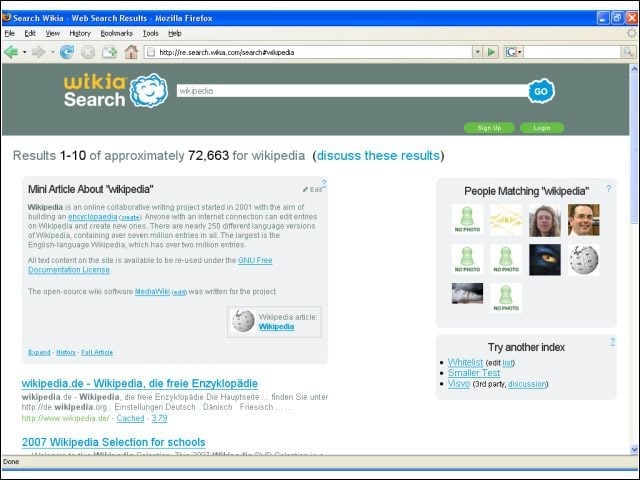Click the page icon in the address bar
Screen dimensions: 640x480
[x=151, y=52]
